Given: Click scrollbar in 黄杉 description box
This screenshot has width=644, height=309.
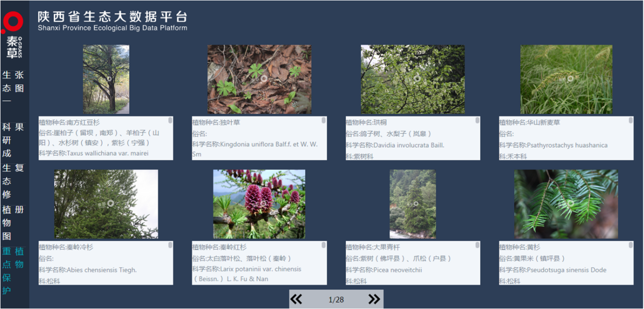Looking at the screenshot, I should click(x=631, y=245).
